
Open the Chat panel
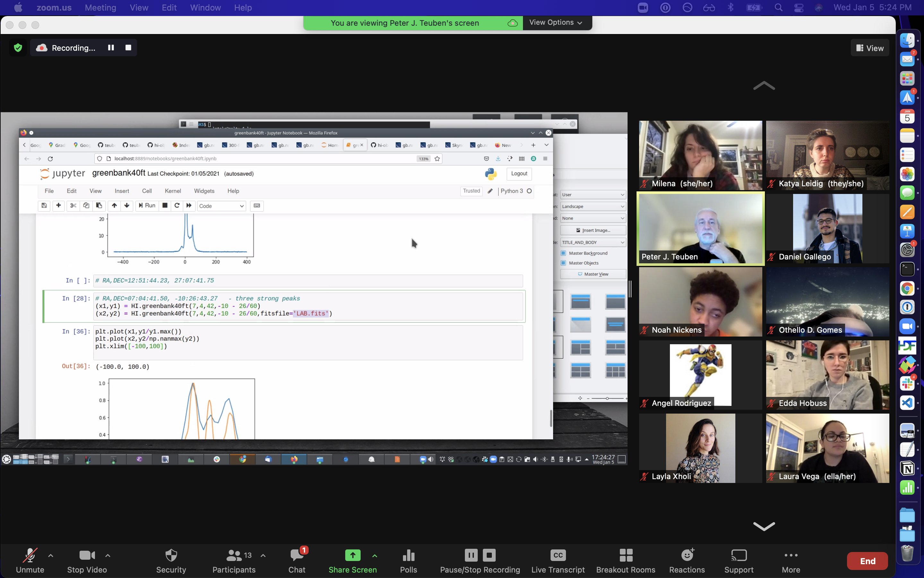pos(297,560)
